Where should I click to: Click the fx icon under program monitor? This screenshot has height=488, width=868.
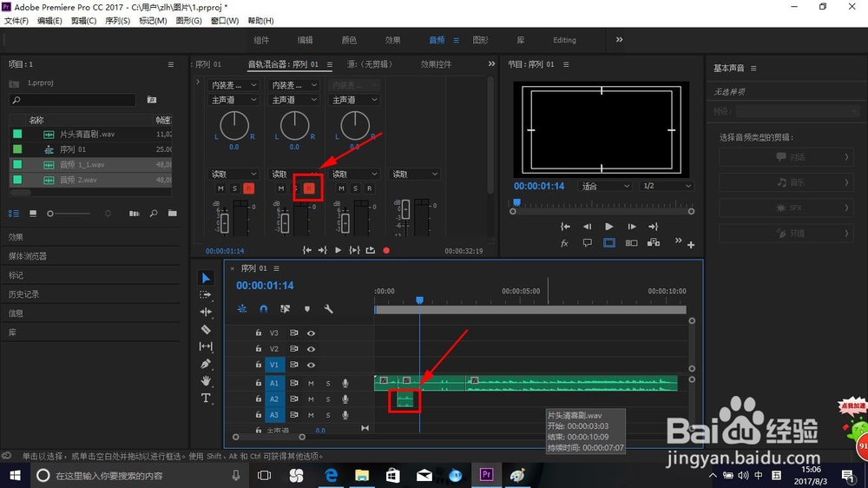pyautogui.click(x=565, y=242)
